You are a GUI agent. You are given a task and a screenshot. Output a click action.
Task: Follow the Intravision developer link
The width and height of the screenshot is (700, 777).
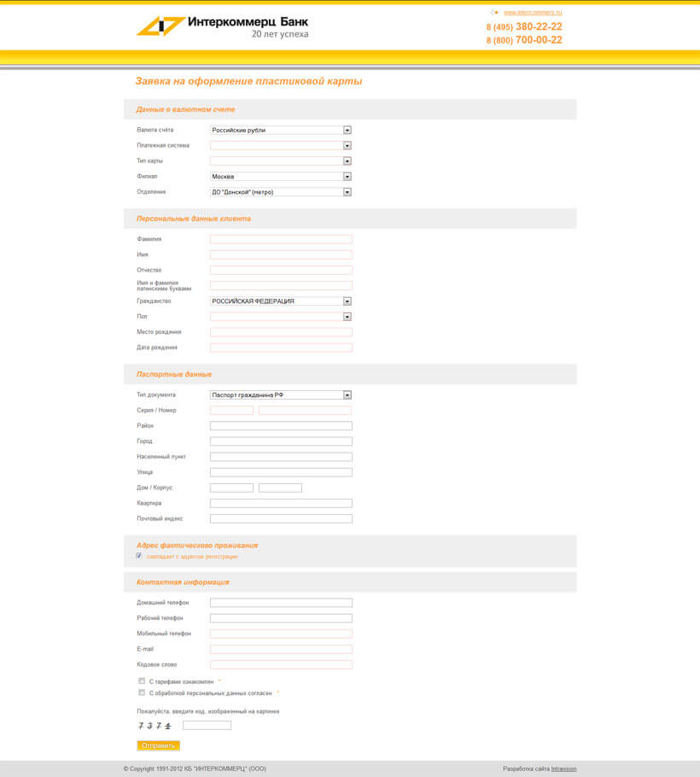563,768
